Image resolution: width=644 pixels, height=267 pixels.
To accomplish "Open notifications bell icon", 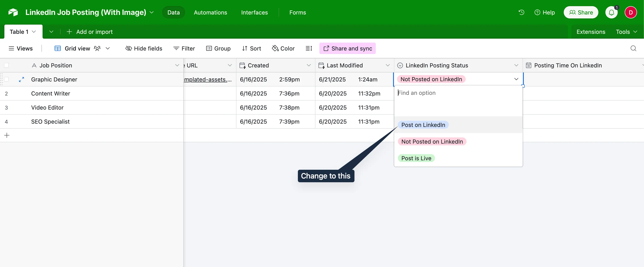I will click(611, 12).
